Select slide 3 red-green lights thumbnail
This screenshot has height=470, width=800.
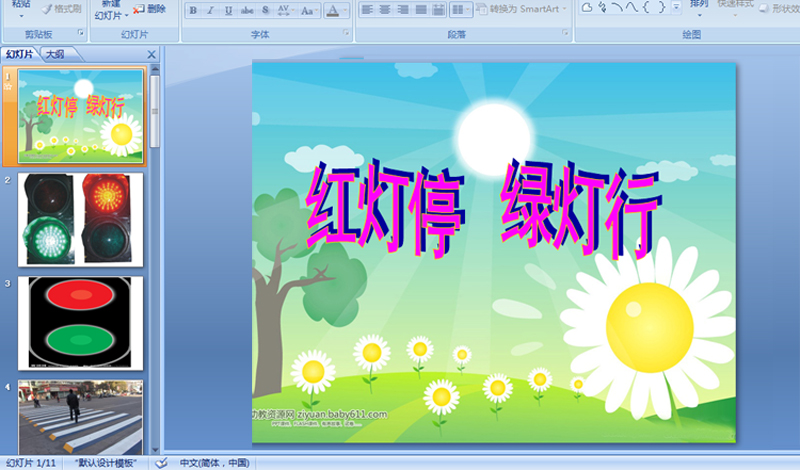point(80,323)
